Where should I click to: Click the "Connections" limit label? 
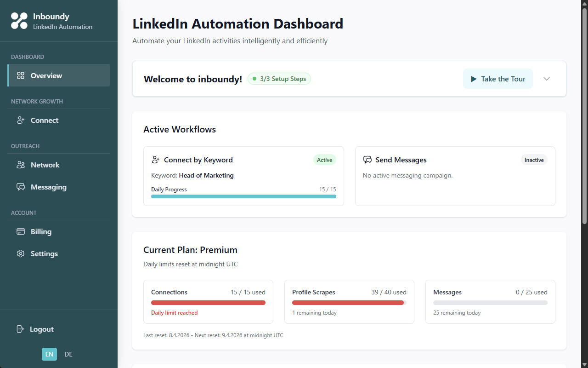[170, 292]
